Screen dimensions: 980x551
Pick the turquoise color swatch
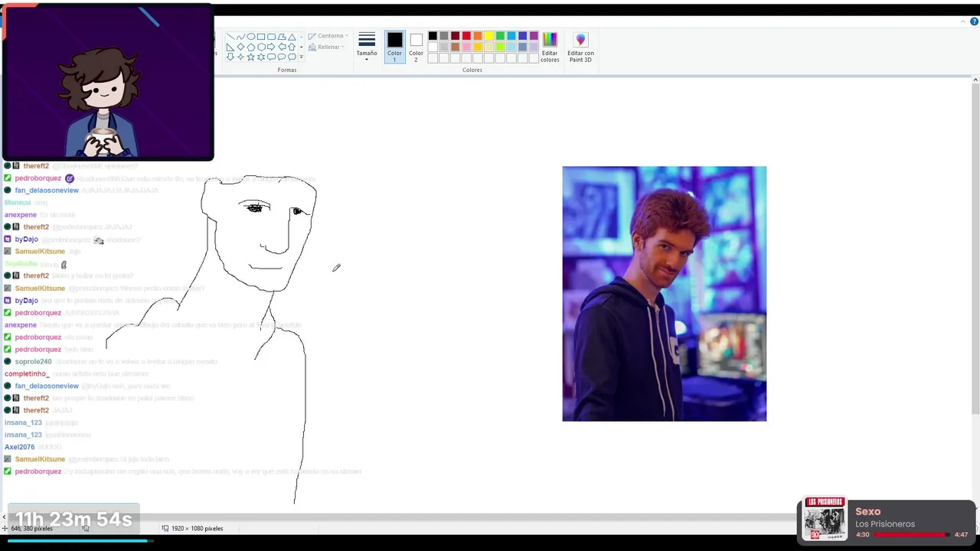coord(511,36)
